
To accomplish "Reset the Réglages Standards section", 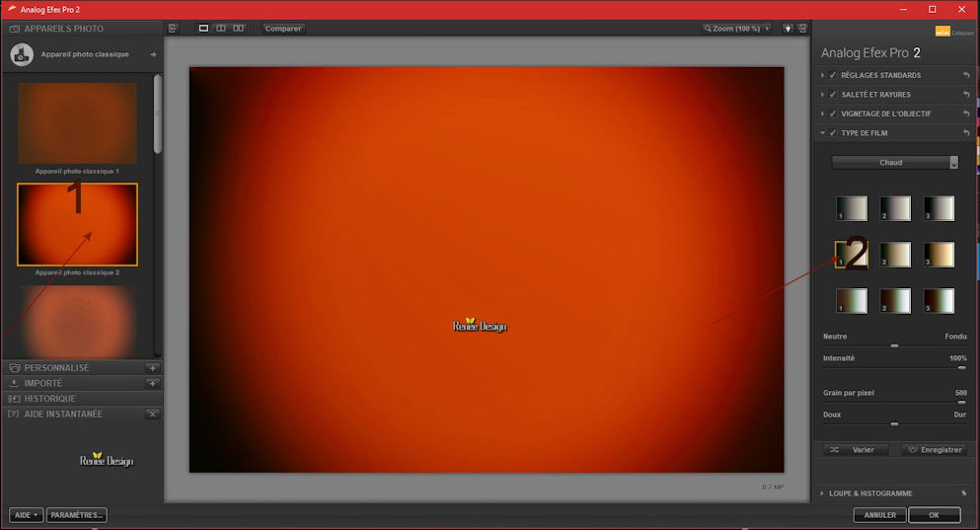I will tap(966, 75).
